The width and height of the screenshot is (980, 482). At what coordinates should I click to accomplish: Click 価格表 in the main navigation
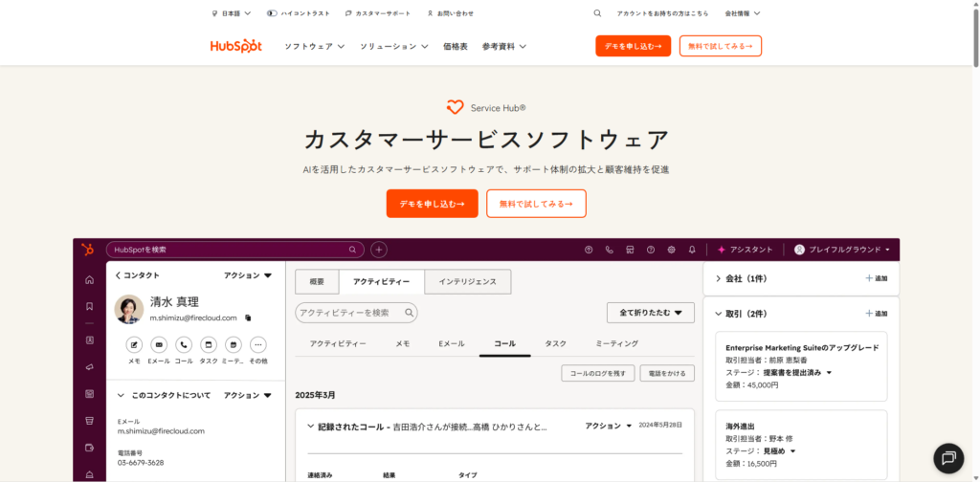click(x=456, y=46)
